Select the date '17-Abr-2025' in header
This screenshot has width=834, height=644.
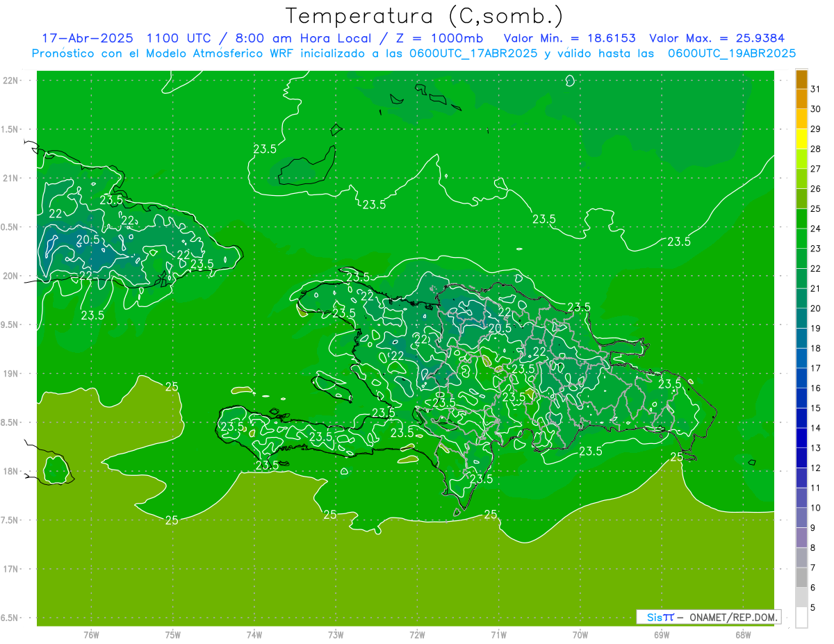(x=89, y=38)
